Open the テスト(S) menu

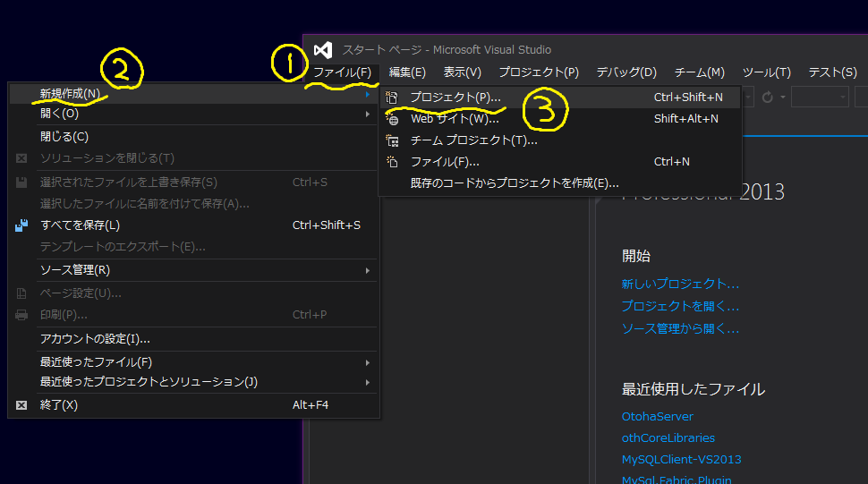point(832,72)
